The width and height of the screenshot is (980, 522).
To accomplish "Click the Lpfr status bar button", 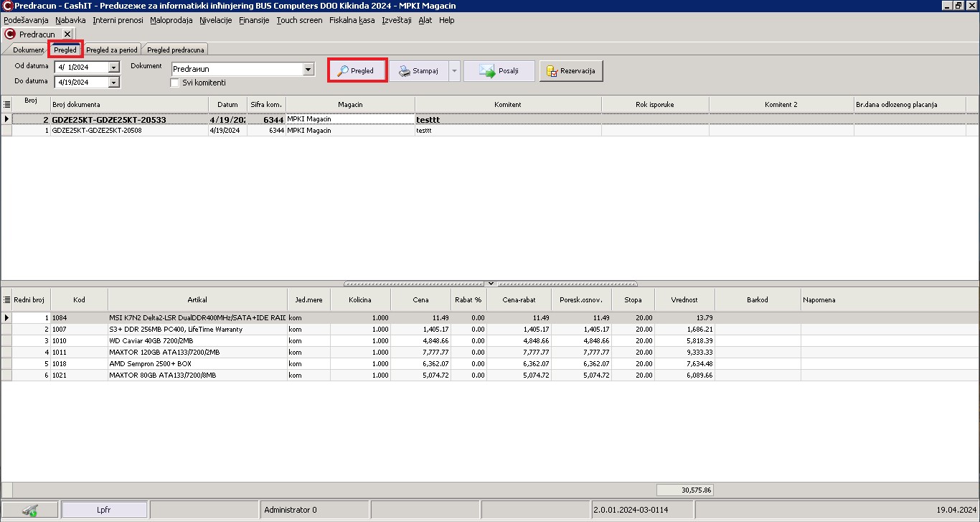I will pyautogui.click(x=104, y=510).
